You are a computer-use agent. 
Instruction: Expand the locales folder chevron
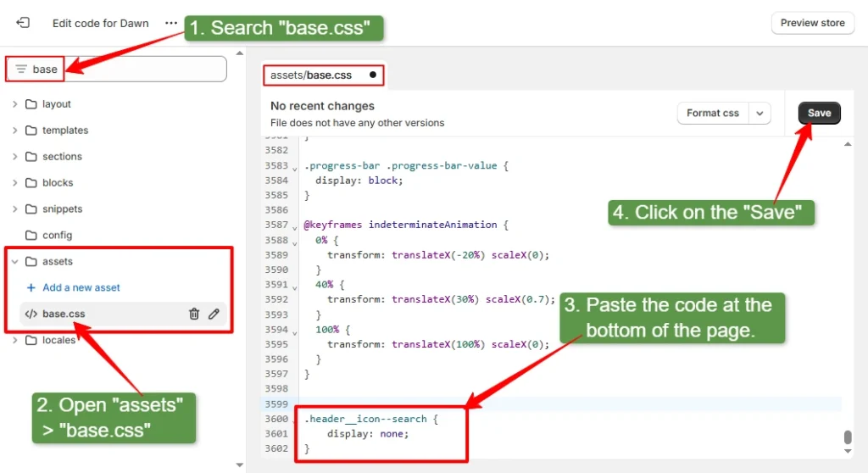click(x=15, y=340)
